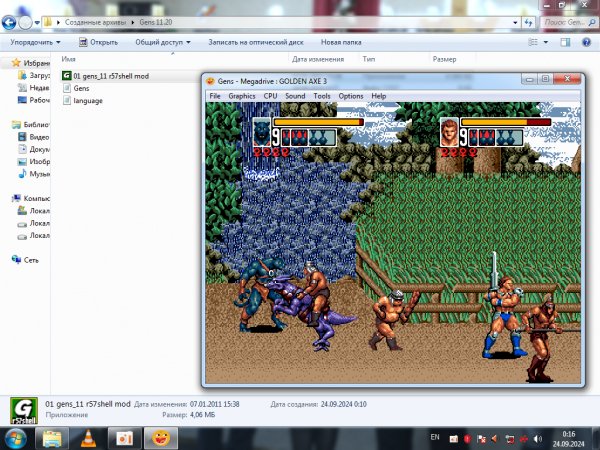Click the orange app taskbar icon

coord(124,439)
